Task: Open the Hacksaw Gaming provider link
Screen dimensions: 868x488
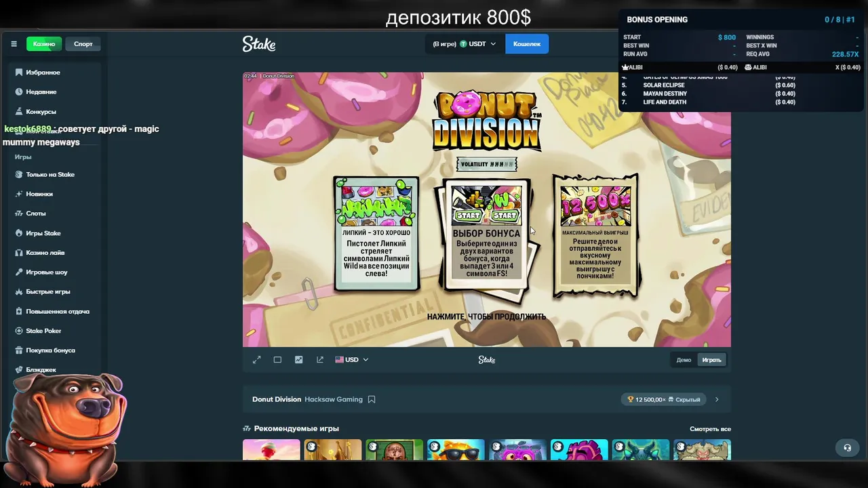Action: click(334, 399)
